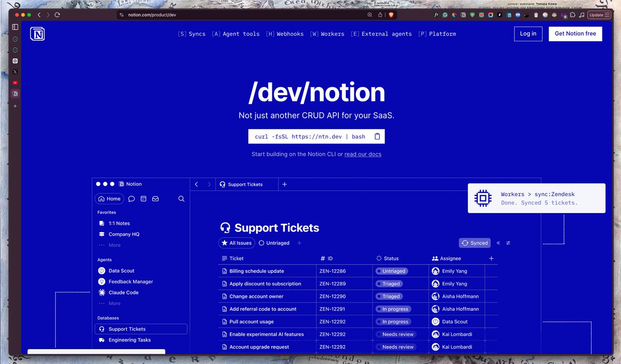Screen dimensions: 621x364
Task: Follow the read our docs link
Action: 363,154
